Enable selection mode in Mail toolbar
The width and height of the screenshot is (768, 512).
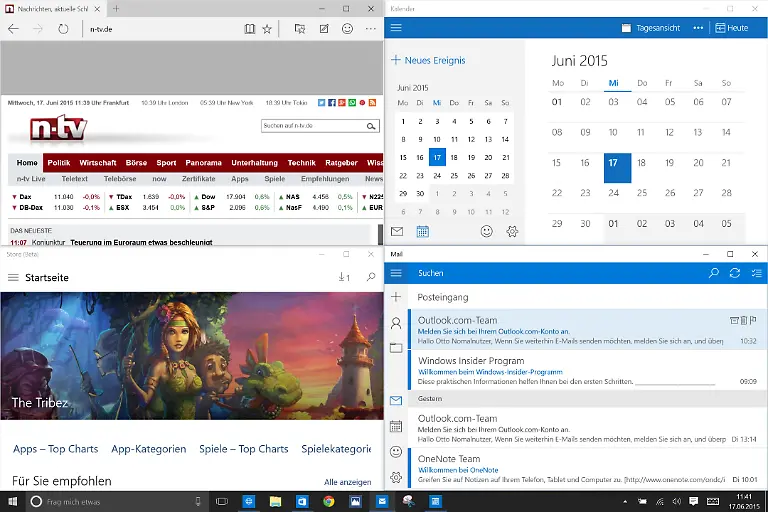756,273
